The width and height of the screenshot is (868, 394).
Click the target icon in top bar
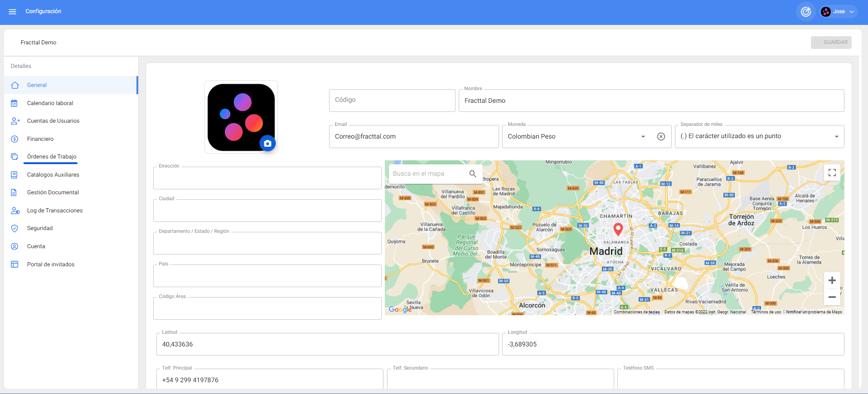[805, 12]
